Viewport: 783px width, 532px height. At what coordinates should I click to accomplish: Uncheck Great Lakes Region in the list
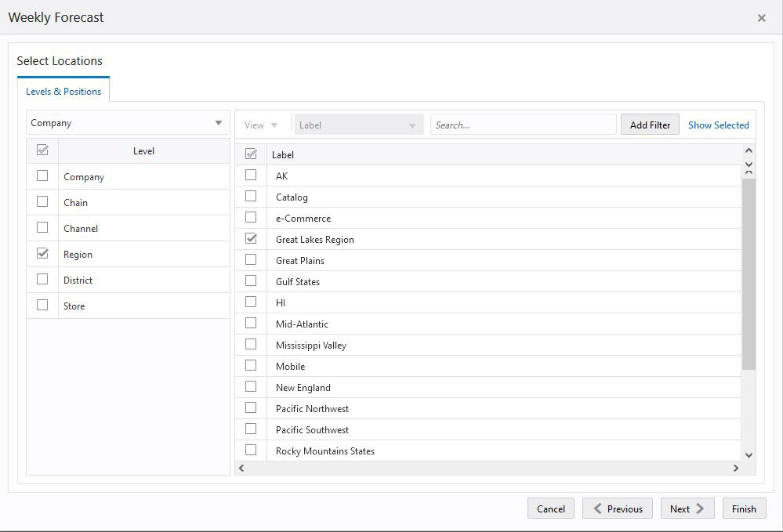click(x=251, y=238)
